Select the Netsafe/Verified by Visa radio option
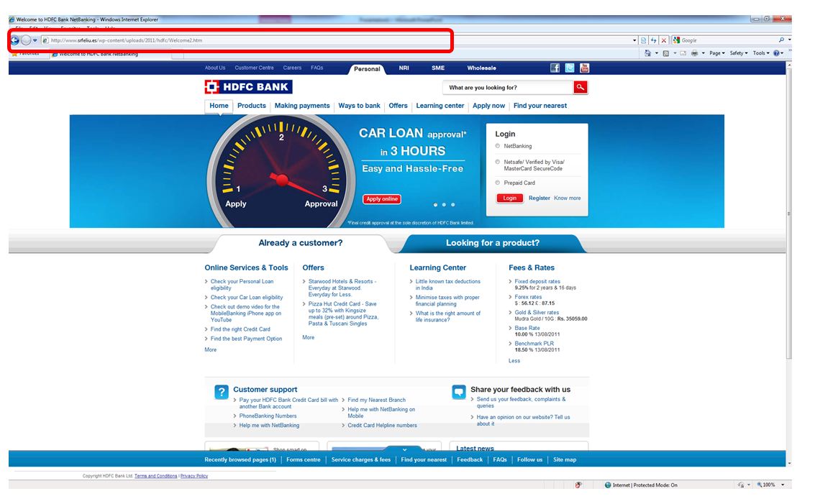This screenshot has height=504, width=815. [498, 162]
